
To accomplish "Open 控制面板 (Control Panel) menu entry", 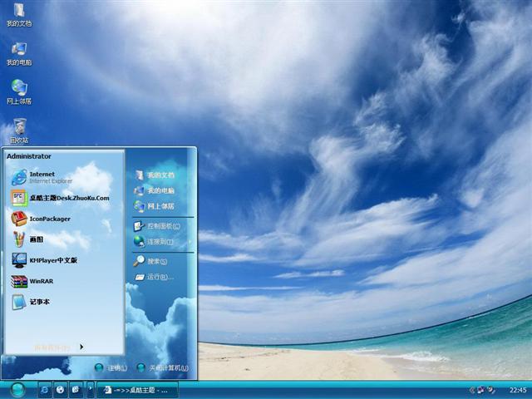I will (x=162, y=226).
